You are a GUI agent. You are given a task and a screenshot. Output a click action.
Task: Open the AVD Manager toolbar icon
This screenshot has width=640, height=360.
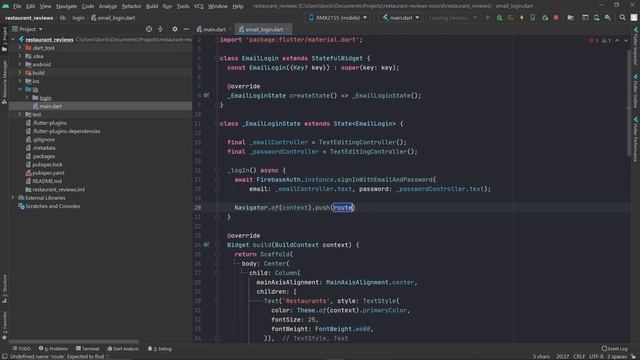(x=596, y=18)
